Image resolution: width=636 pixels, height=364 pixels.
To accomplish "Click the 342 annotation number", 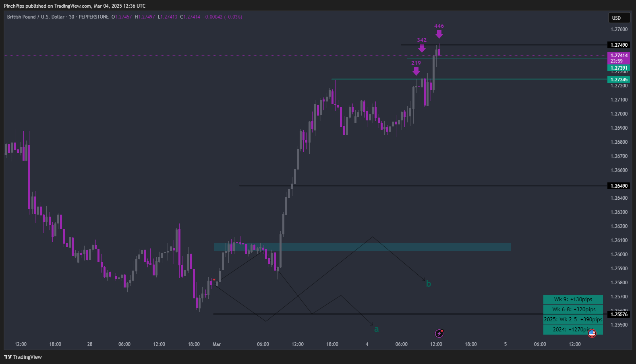I will coord(422,40).
